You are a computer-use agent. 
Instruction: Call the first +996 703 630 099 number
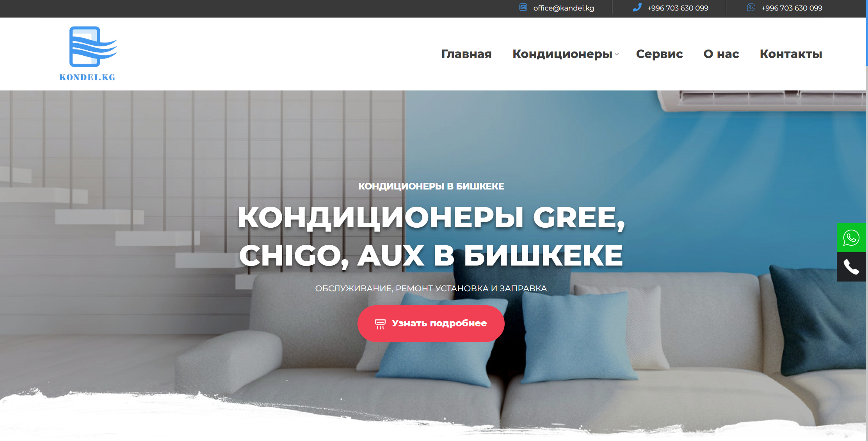[x=678, y=8]
